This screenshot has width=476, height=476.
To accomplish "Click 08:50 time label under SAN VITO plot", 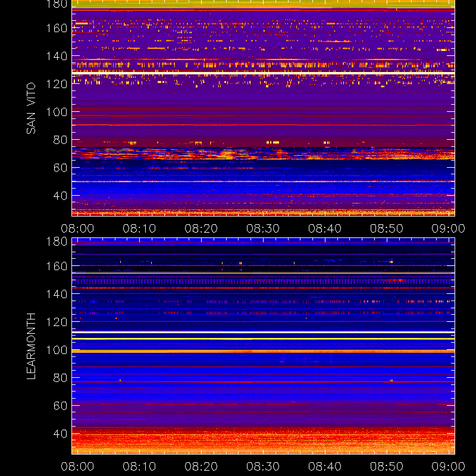I will [x=387, y=228].
